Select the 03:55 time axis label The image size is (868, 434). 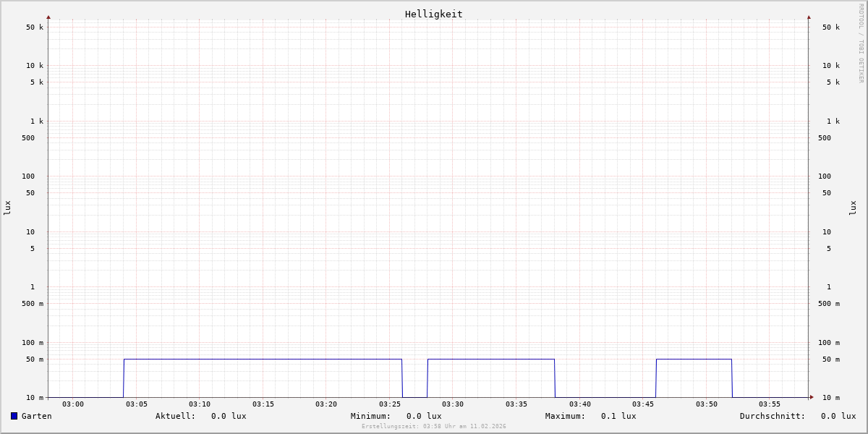770,404
